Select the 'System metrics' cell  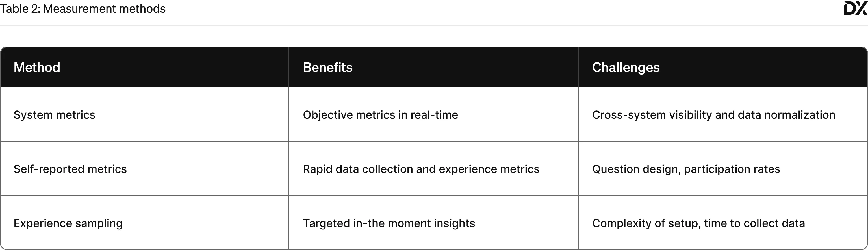point(54,115)
